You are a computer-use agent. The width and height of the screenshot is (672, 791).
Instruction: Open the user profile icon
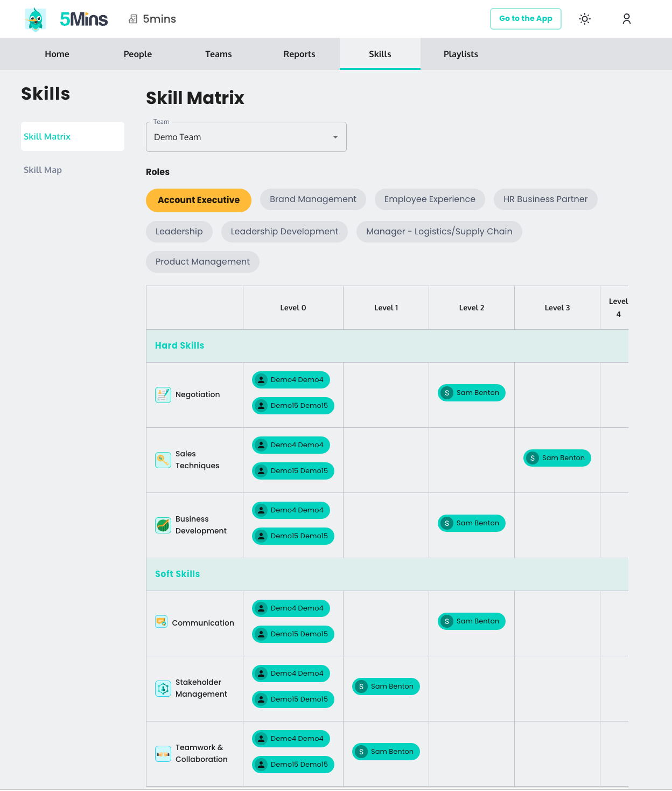pos(626,19)
